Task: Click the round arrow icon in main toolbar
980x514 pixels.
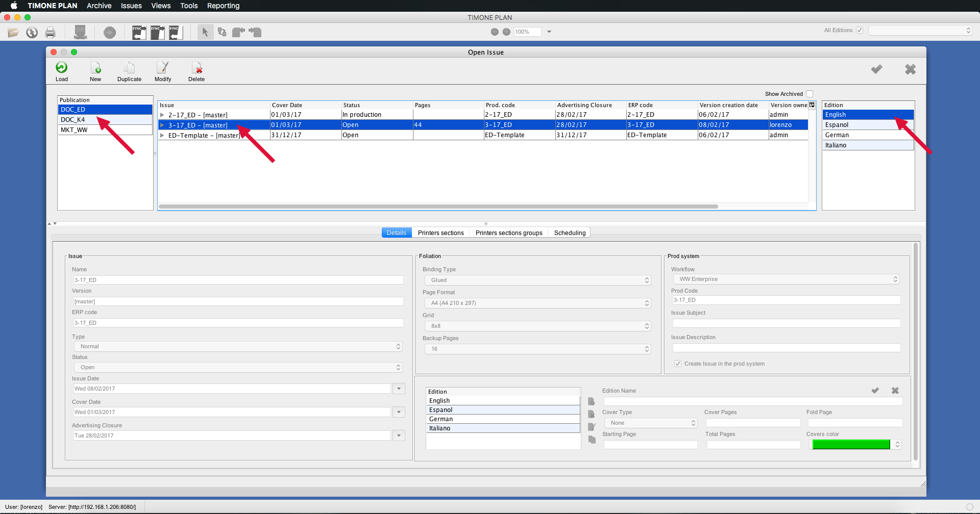Action: [110, 33]
